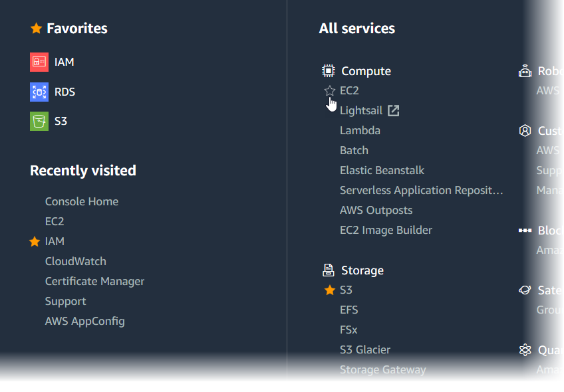Open Certificate Manager link
The width and height of the screenshot is (564, 392).
click(x=94, y=282)
